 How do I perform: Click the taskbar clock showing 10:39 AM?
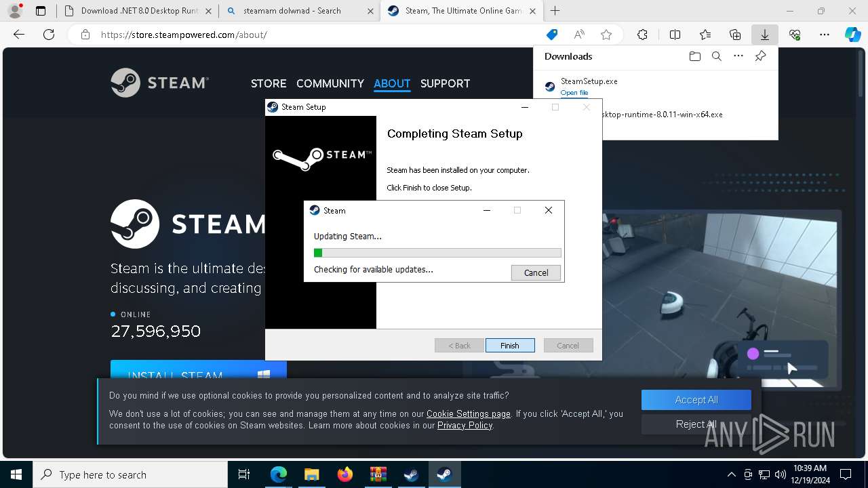[x=810, y=474]
